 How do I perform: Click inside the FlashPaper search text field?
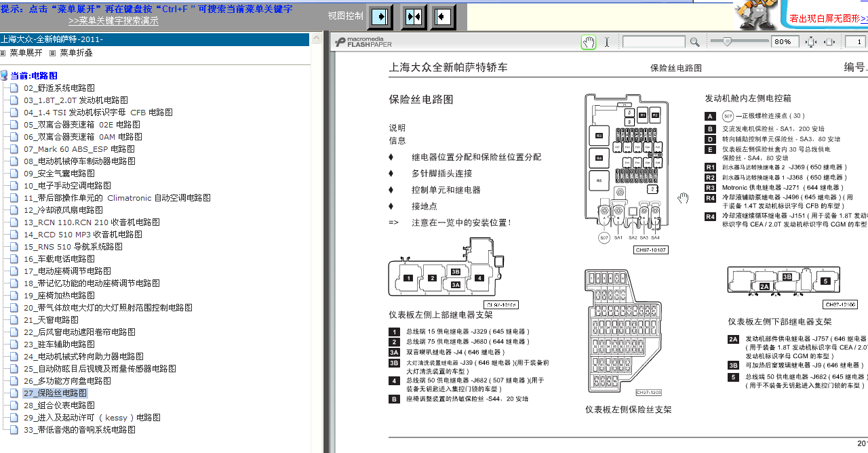pyautogui.click(x=654, y=42)
